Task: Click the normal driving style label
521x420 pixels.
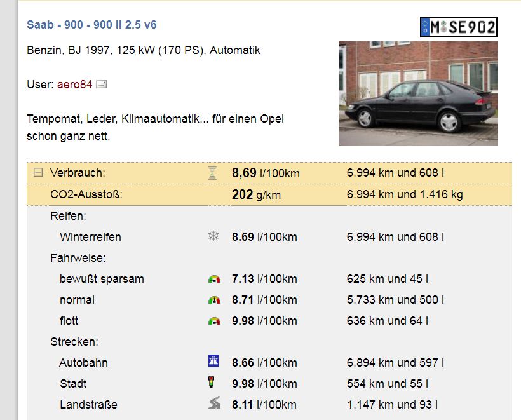Action: tap(77, 300)
